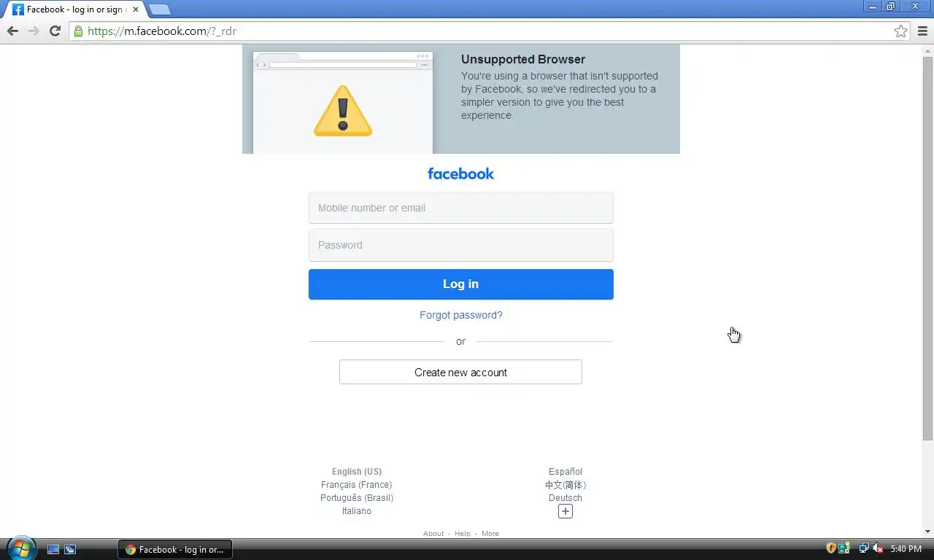Click the green padlock security icon
Image resolution: width=934 pixels, height=560 pixels.
pos(78,31)
